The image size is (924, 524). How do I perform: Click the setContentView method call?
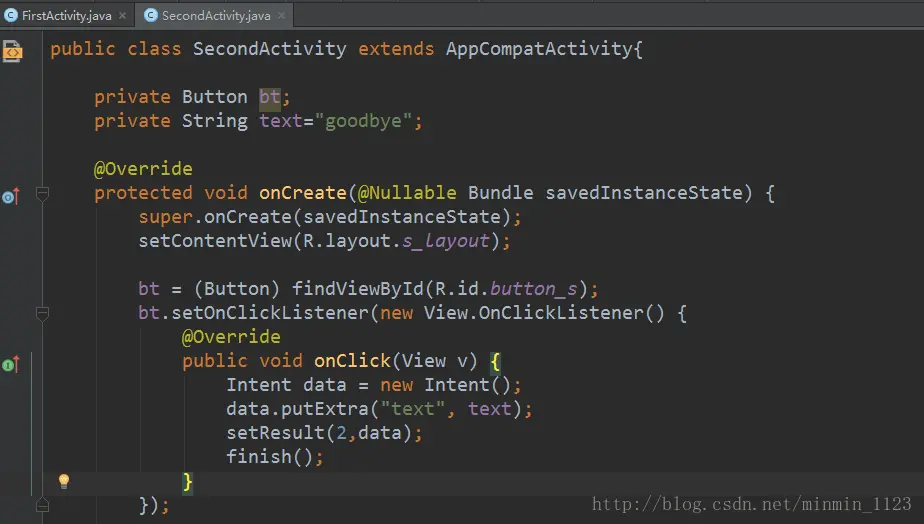(215, 241)
